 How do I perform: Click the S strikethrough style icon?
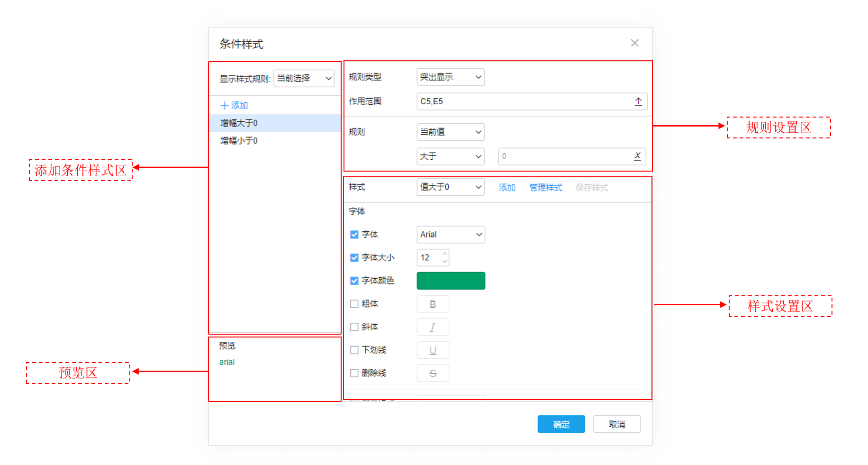(x=433, y=373)
